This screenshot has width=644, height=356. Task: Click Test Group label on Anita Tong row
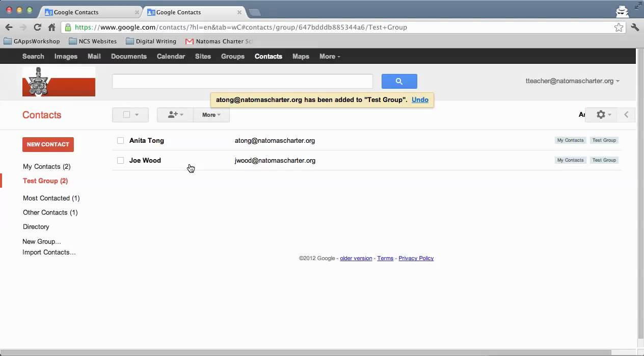click(x=604, y=140)
